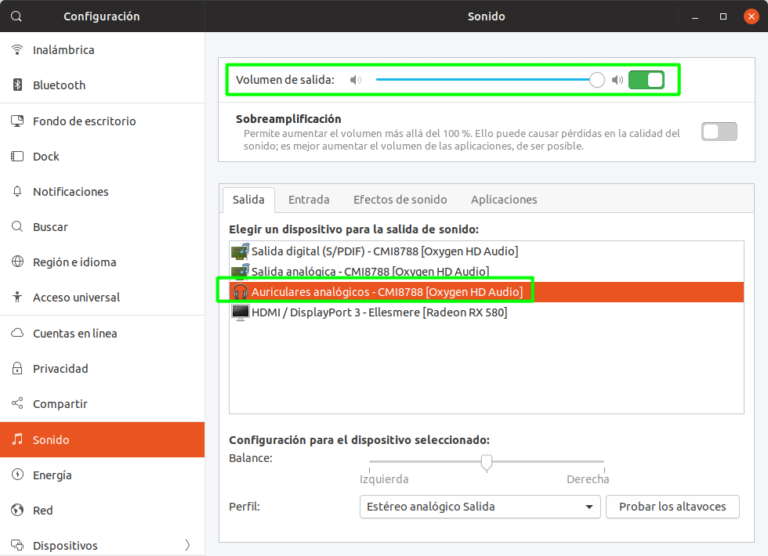Select the Salida digital (S/PDIF) device row
This screenshot has width=768, height=556.
486,251
